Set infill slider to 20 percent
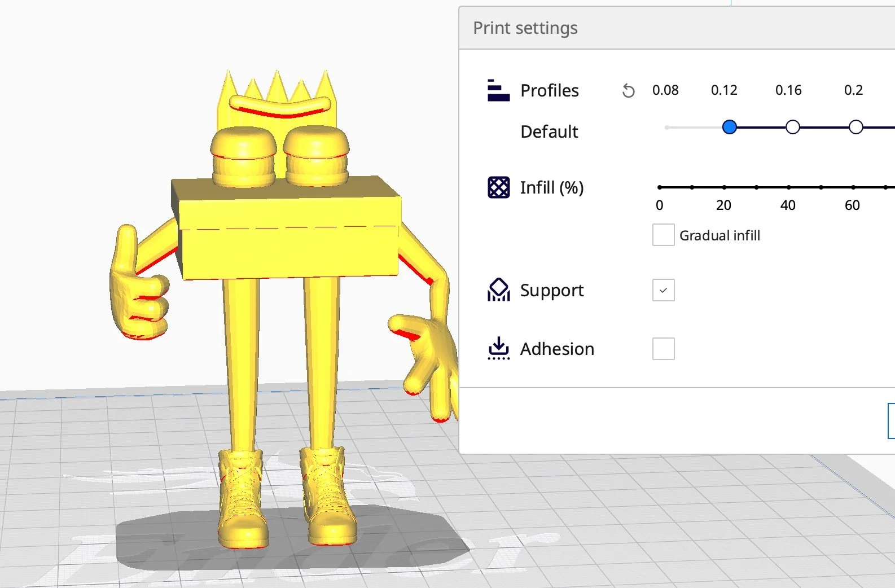Image resolution: width=895 pixels, height=588 pixels. (724, 187)
